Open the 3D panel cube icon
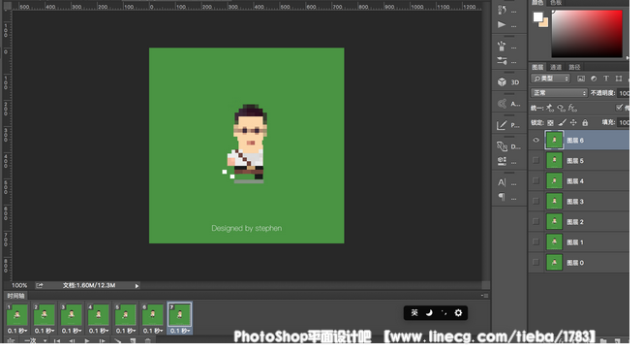Image resolution: width=644 pixels, height=353 pixels. (502, 81)
